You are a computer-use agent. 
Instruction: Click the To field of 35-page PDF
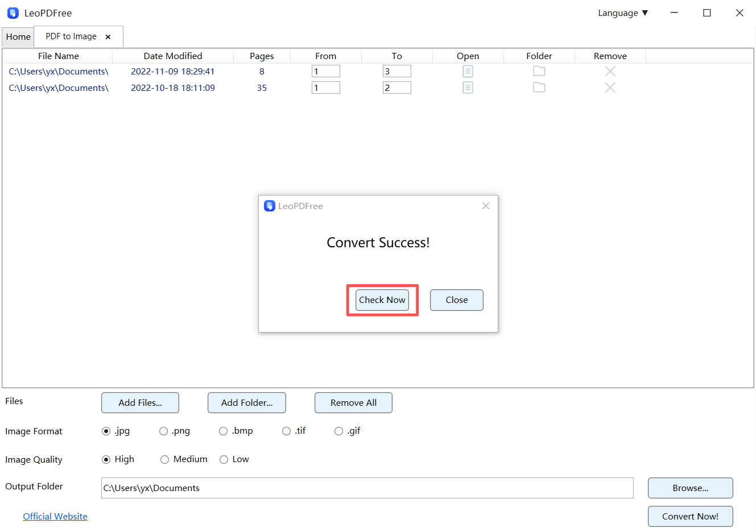point(397,88)
